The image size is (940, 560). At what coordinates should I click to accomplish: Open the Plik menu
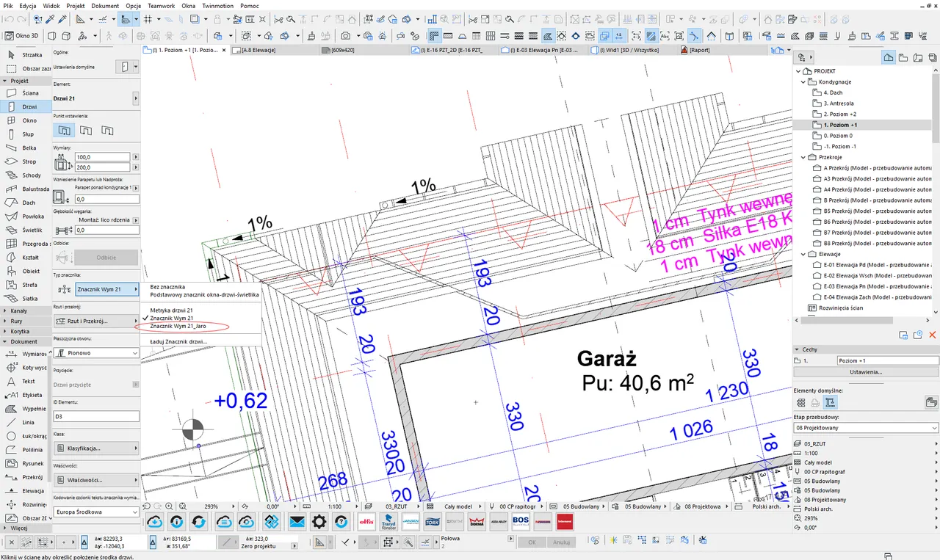(9, 5)
